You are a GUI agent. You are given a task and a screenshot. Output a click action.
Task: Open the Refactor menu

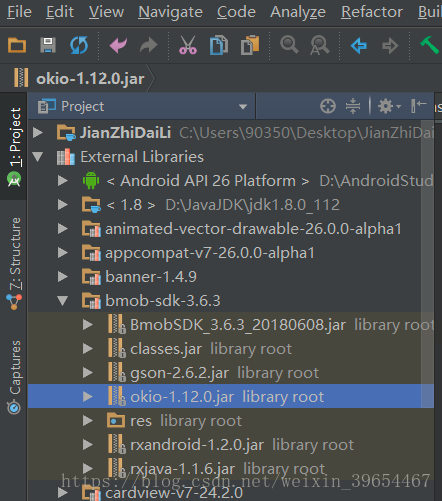[372, 12]
